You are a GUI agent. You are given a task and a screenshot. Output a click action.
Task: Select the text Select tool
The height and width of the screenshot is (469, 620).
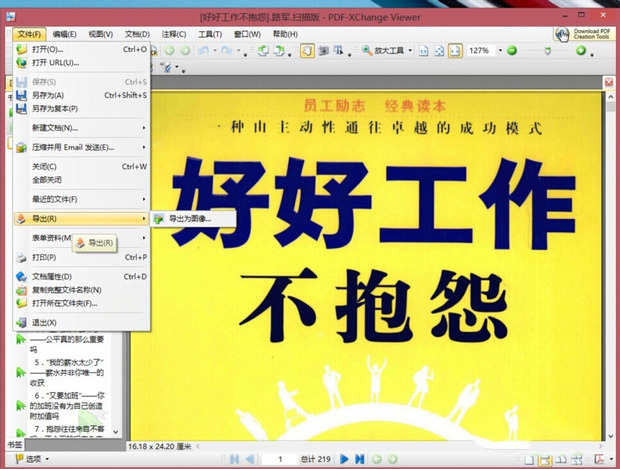[338, 51]
